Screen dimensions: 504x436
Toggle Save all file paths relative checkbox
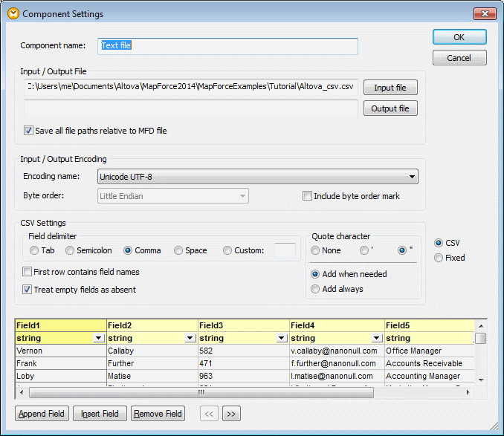(29, 131)
